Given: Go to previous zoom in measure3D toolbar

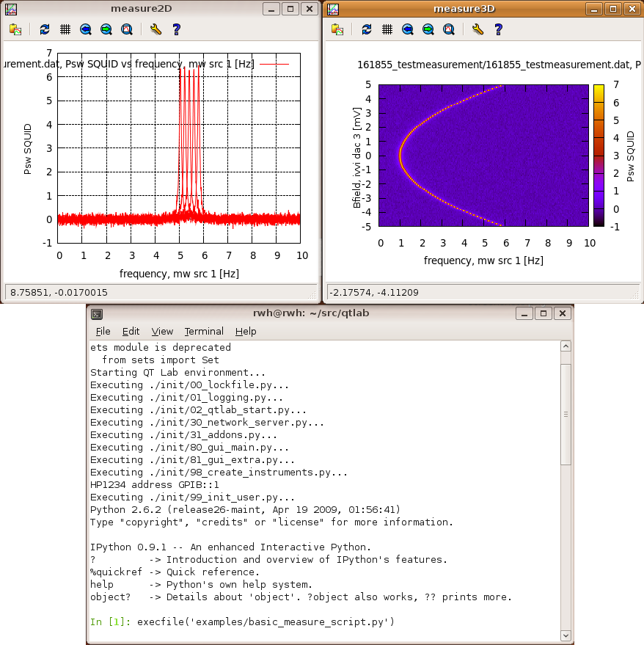Looking at the screenshot, I should coord(408,29).
